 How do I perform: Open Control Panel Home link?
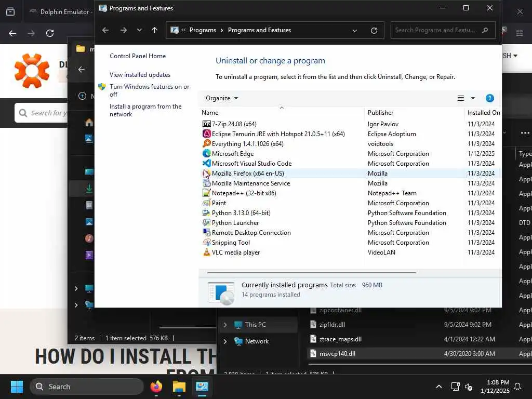pyautogui.click(x=138, y=56)
